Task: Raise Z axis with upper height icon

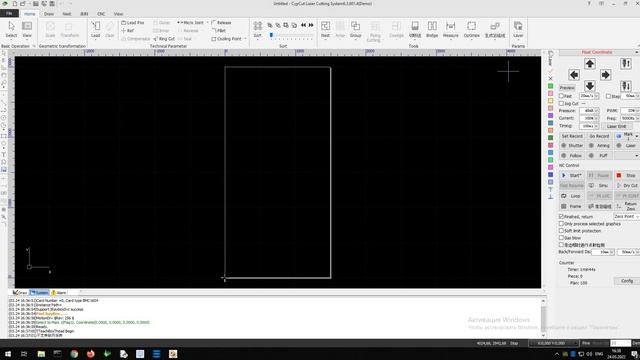Action: (626, 64)
